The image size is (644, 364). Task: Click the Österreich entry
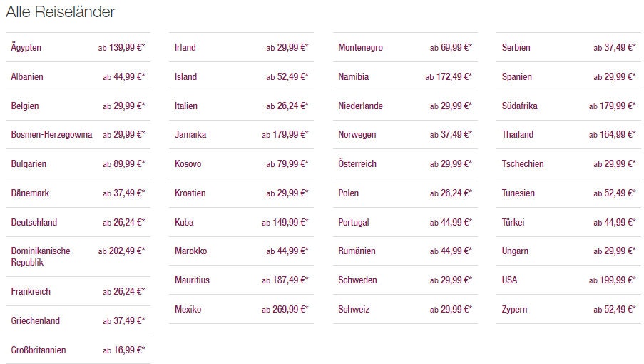point(357,164)
